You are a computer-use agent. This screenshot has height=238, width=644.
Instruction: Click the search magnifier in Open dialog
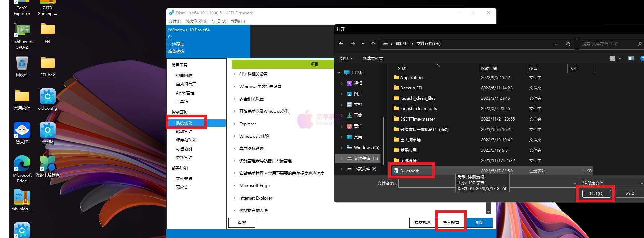click(639, 44)
